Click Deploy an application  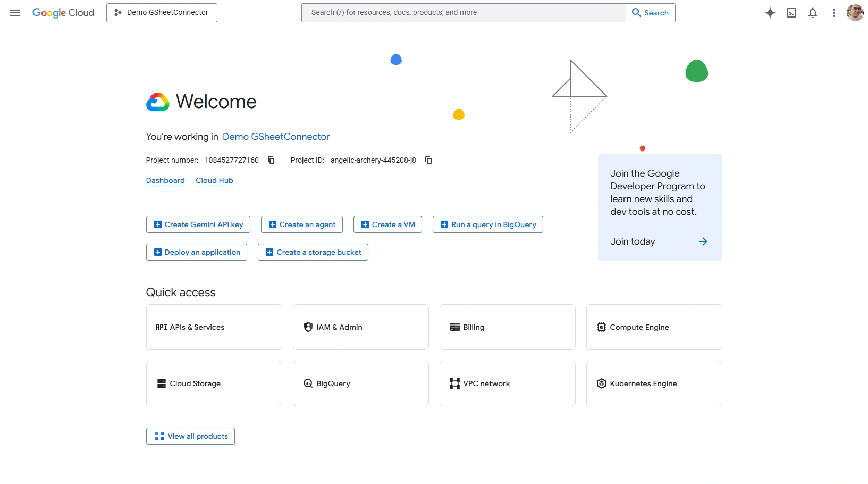(197, 252)
